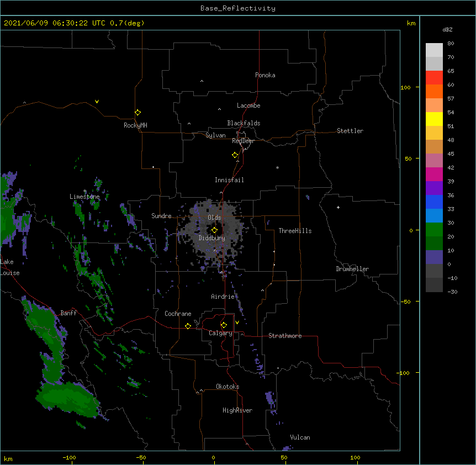
Task: Click the RedDeer label
Action: (243, 141)
